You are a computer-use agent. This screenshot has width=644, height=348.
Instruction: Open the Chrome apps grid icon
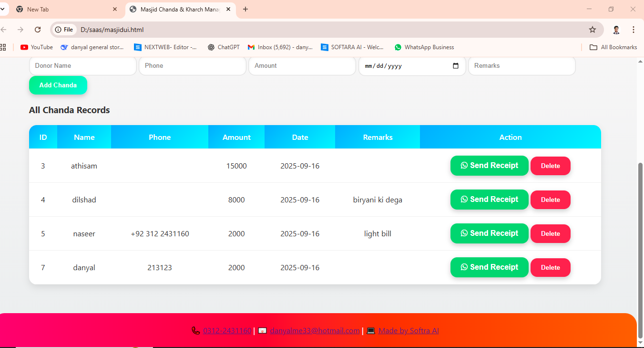pyautogui.click(x=3, y=47)
